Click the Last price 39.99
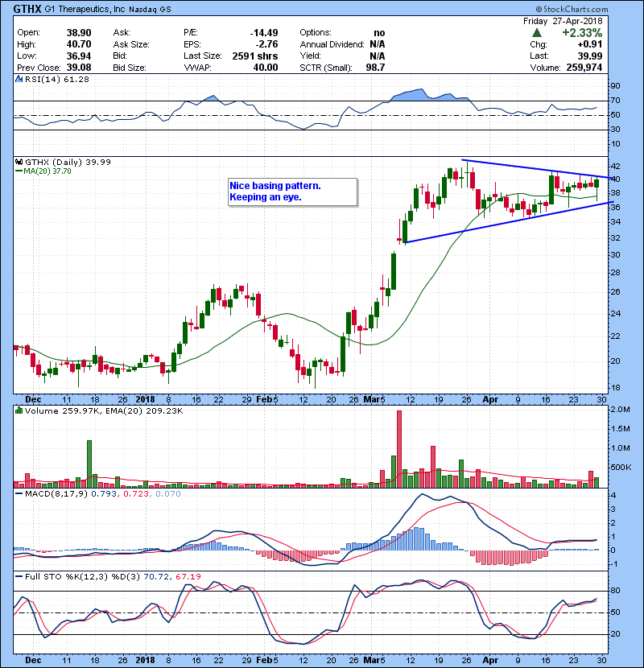Viewport: 644px width, 668px height. coord(590,56)
